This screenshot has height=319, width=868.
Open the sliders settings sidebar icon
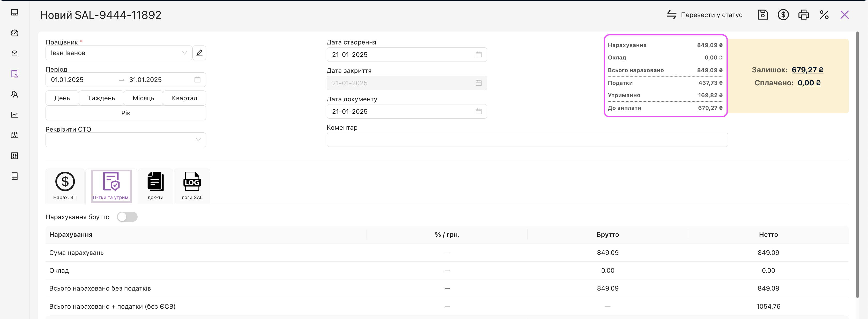[x=14, y=156]
